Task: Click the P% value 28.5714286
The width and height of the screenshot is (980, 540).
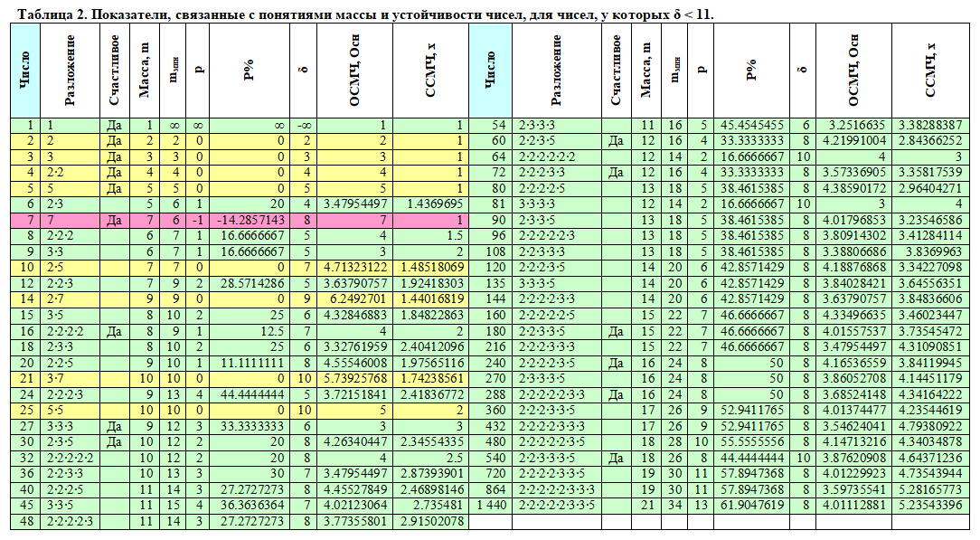Action: [x=250, y=283]
